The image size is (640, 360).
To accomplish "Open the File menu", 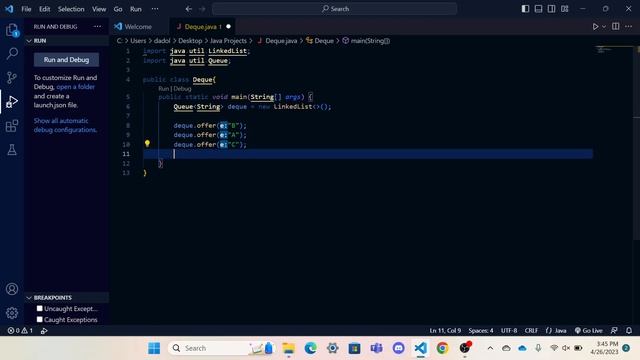I will pyautogui.click(x=26, y=9).
